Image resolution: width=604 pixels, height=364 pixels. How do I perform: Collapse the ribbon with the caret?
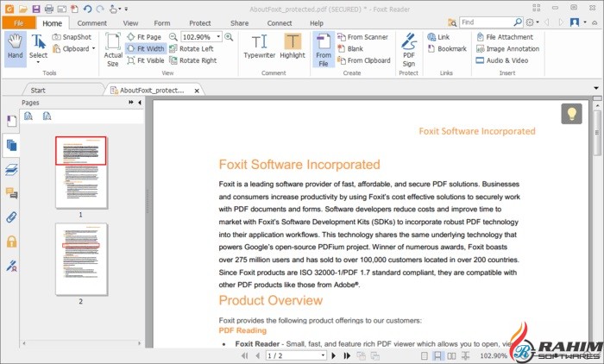tap(595, 22)
